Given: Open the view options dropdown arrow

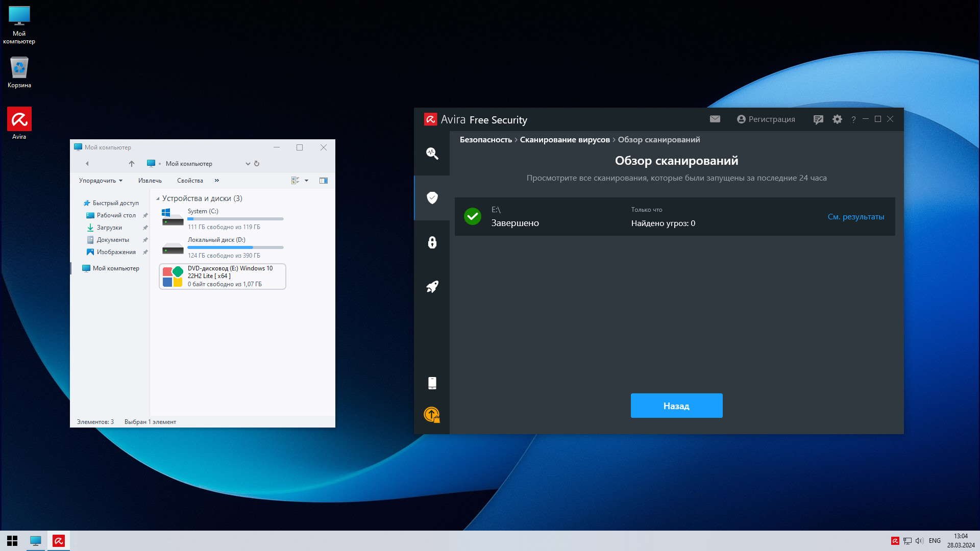Looking at the screenshot, I should tap(306, 181).
